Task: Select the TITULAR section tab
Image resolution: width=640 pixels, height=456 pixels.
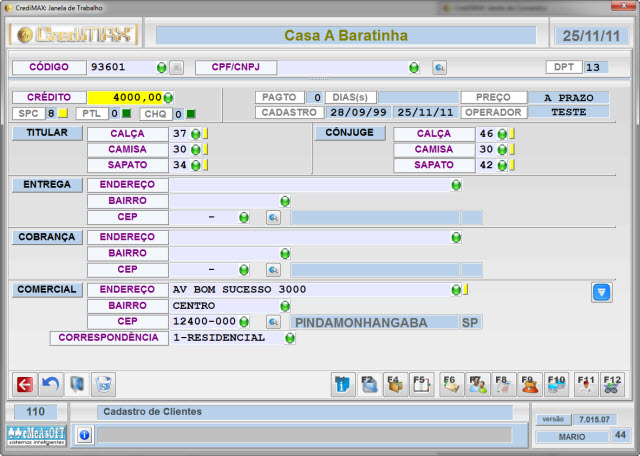Action: [47, 133]
